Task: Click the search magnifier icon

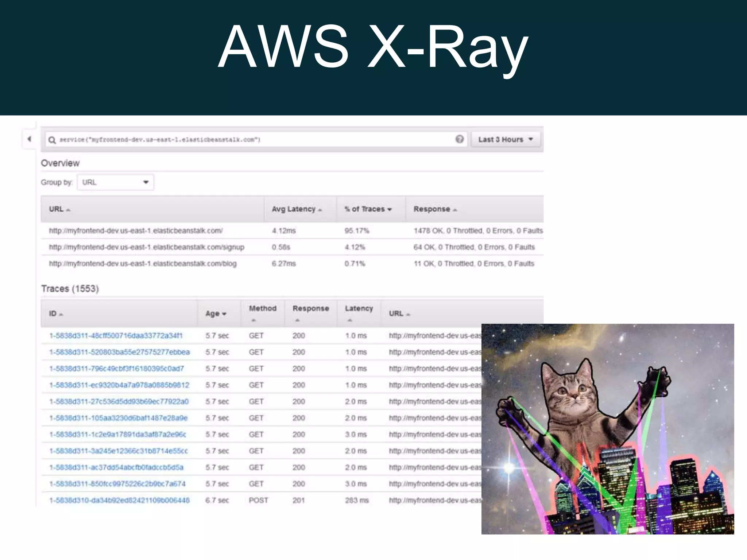Action: [52, 140]
